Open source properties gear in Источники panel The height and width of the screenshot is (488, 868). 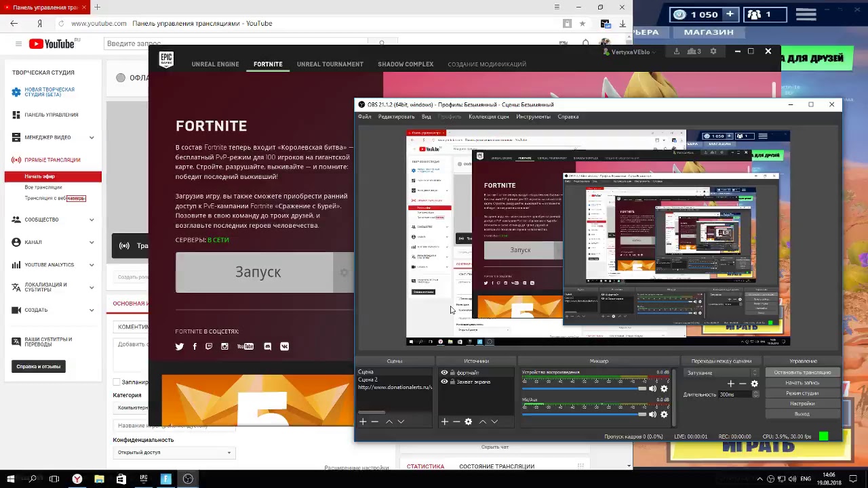(468, 422)
